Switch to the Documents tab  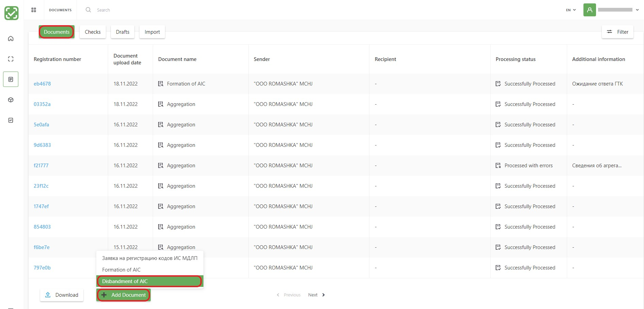pos(56,32)
